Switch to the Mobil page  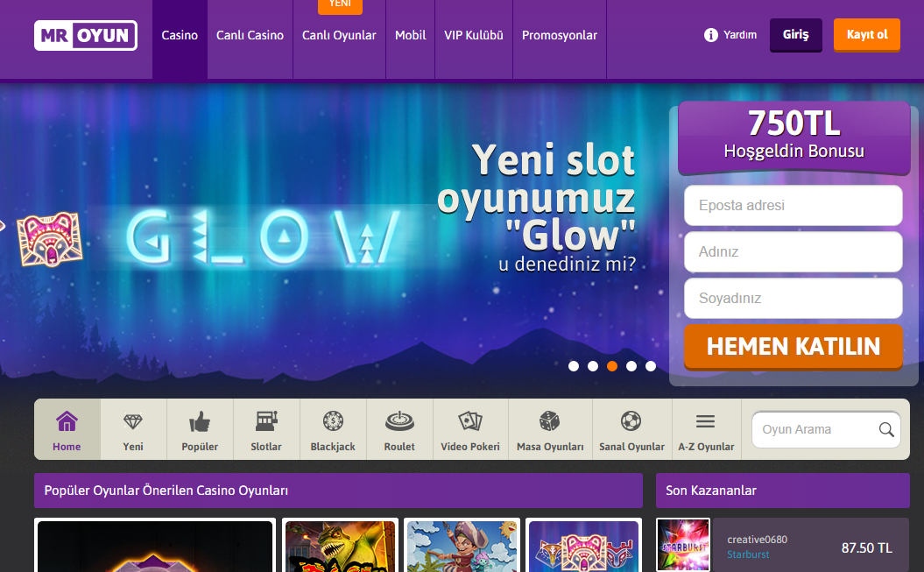[410, 35]
